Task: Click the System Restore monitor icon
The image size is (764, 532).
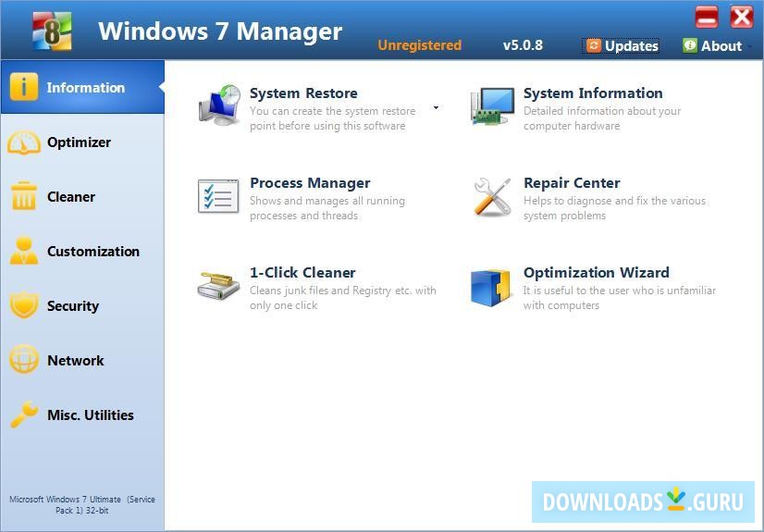Action: (220, 105)
